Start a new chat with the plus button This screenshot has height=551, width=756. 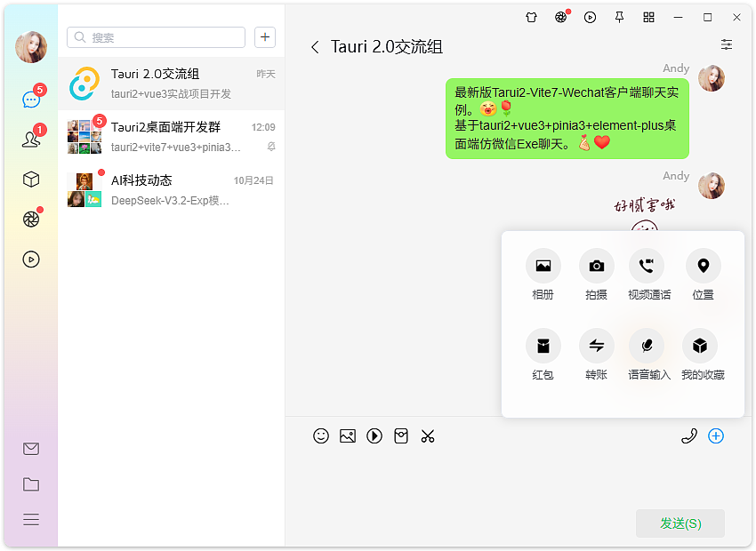pos(264,37)
